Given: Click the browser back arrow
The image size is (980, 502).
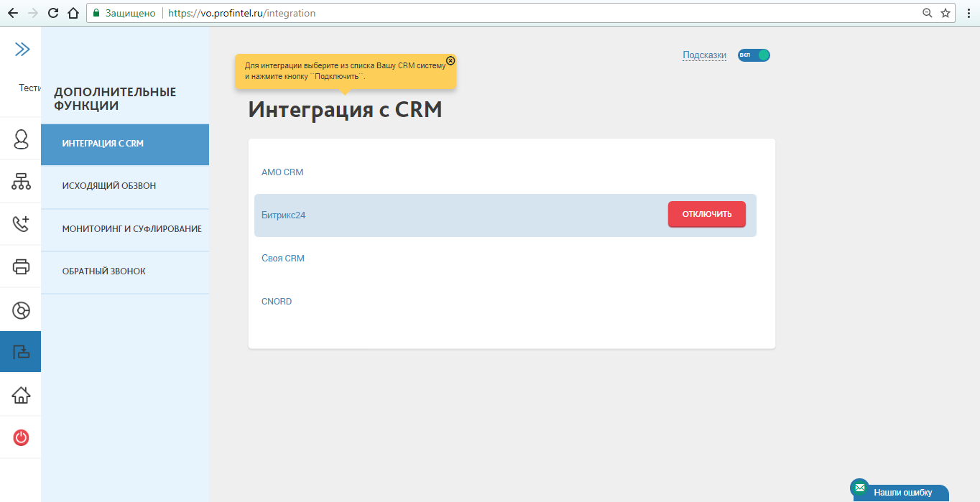Looking at the screenshot, I should point(12,13).
